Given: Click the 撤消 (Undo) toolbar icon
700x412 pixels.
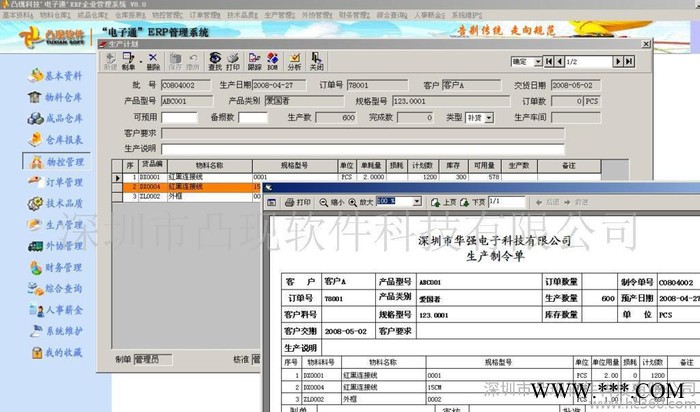Looking at the screenshot, I should click(192, 61).
